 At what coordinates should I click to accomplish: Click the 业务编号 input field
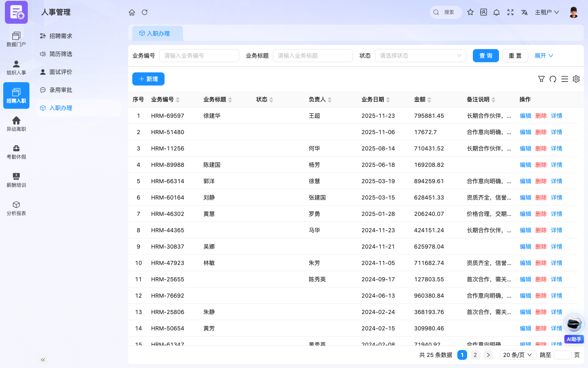pyautogui.click(x=199, y=56)
